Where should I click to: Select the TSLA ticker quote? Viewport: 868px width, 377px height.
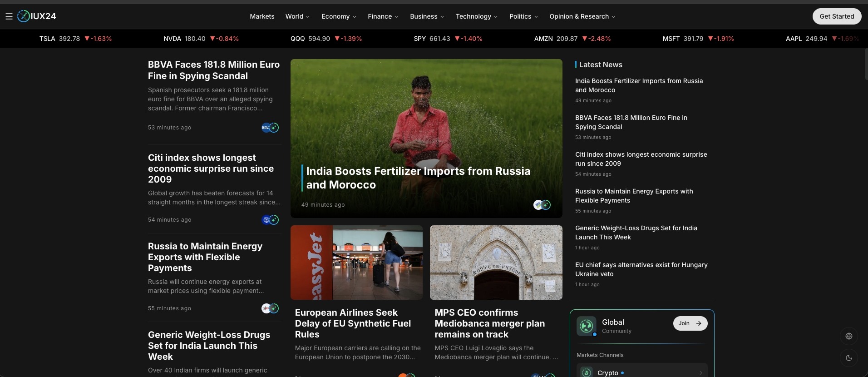coord(75,39)
